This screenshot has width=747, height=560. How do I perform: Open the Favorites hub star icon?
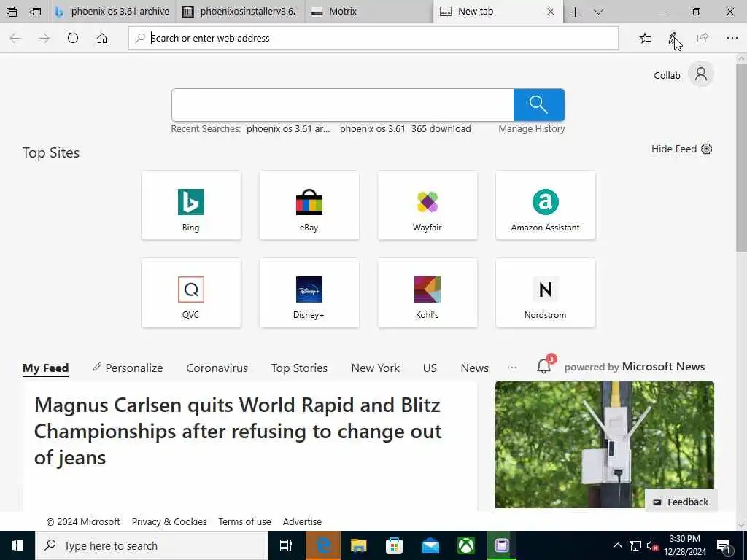[x=645, y=38]
